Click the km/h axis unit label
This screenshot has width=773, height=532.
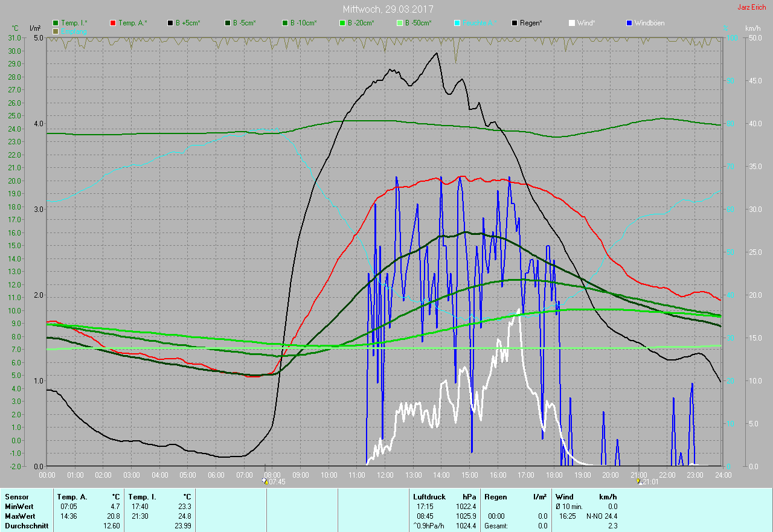[752, 28]
